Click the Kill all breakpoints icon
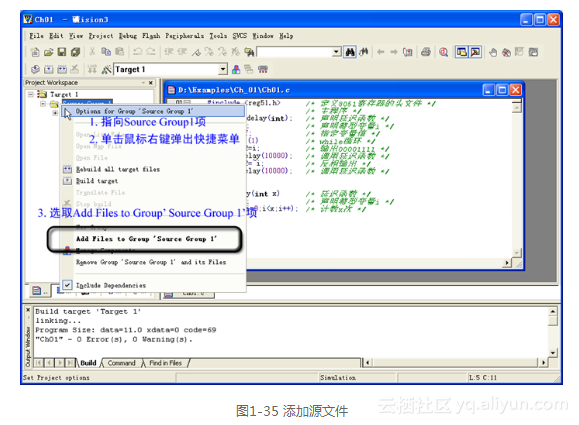Viewport: 579px width, 425px height. [x=506, y=52]
